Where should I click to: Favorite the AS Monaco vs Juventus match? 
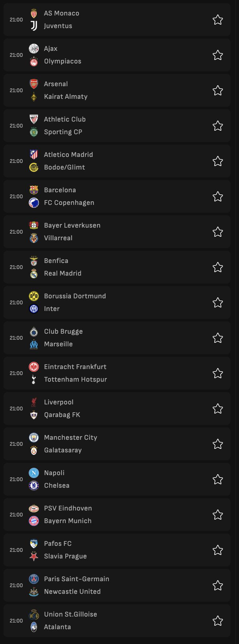click(218, 20)
